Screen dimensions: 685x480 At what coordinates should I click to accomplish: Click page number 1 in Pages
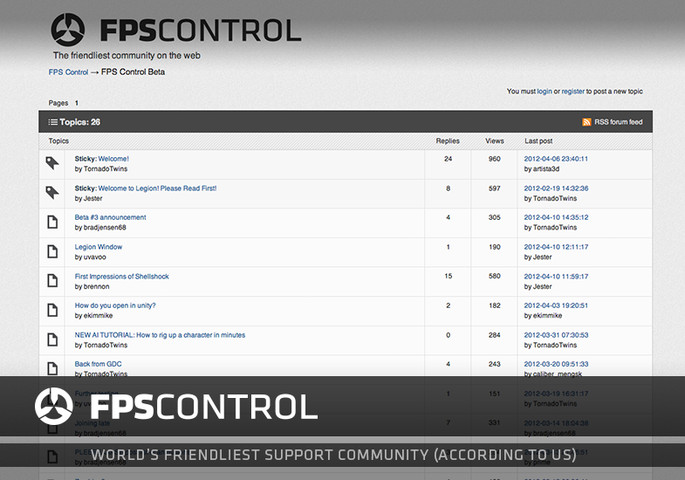[x=76, y=103]
